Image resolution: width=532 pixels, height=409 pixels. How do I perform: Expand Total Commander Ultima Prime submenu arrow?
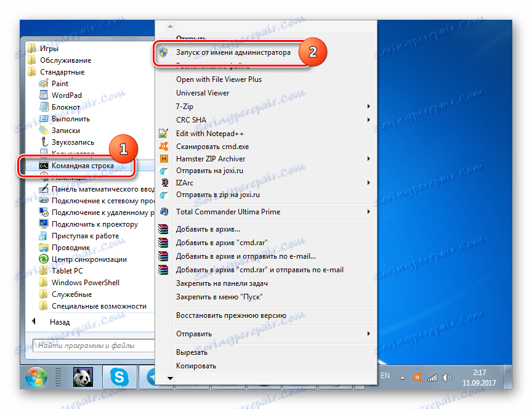[x=368, y=212]
